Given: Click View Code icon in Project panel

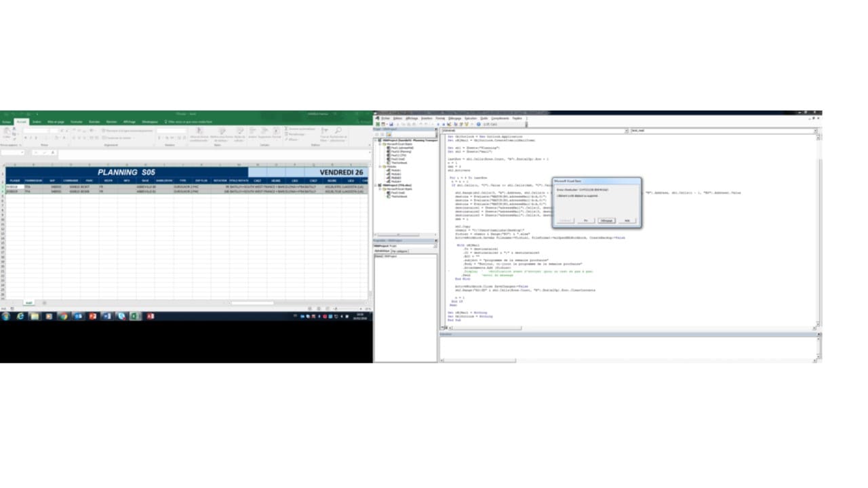Looking at the screenshot, I should point(376,133).
